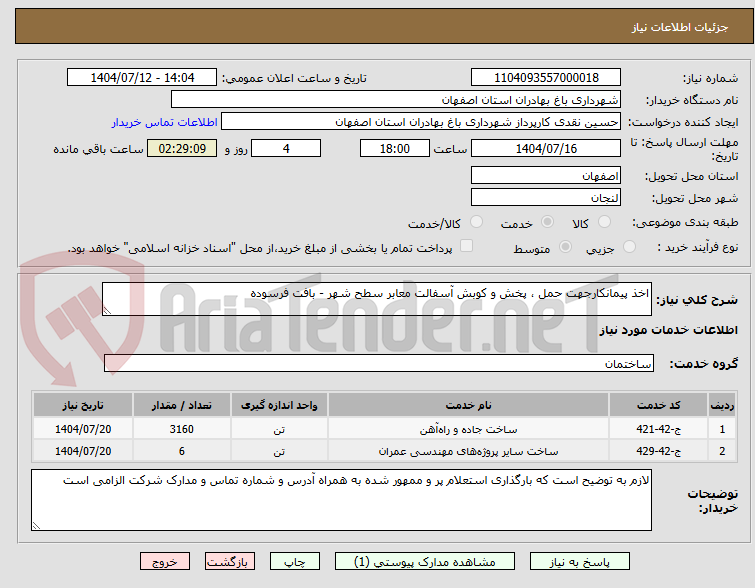Click the چاپ print button

(295, 562)
